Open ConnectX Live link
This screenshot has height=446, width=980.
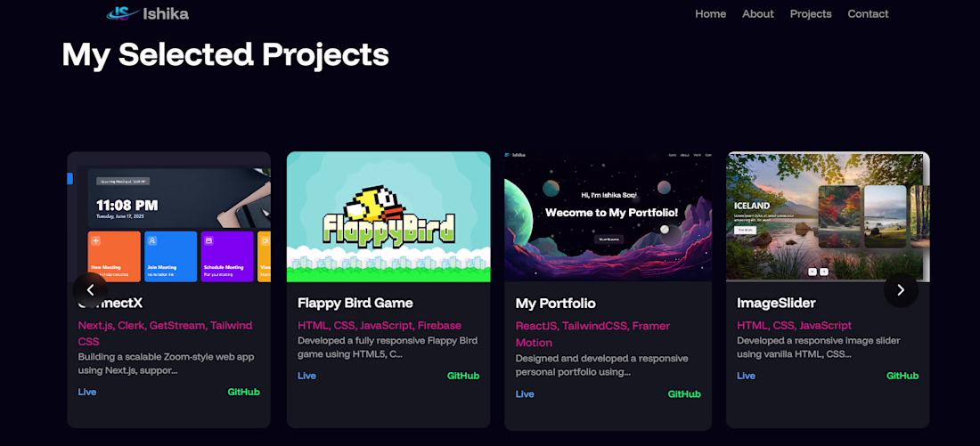[x=87, y=393]
